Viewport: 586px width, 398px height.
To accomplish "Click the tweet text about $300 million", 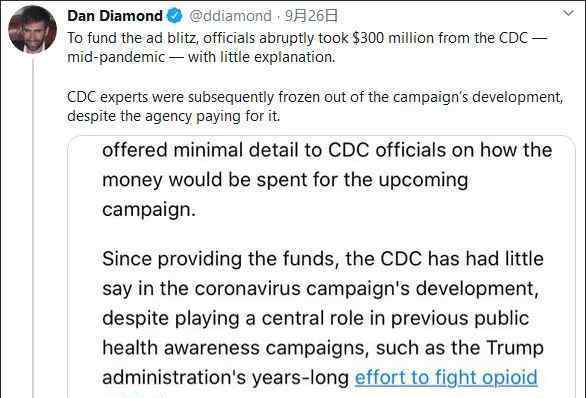I will [306, 47].
